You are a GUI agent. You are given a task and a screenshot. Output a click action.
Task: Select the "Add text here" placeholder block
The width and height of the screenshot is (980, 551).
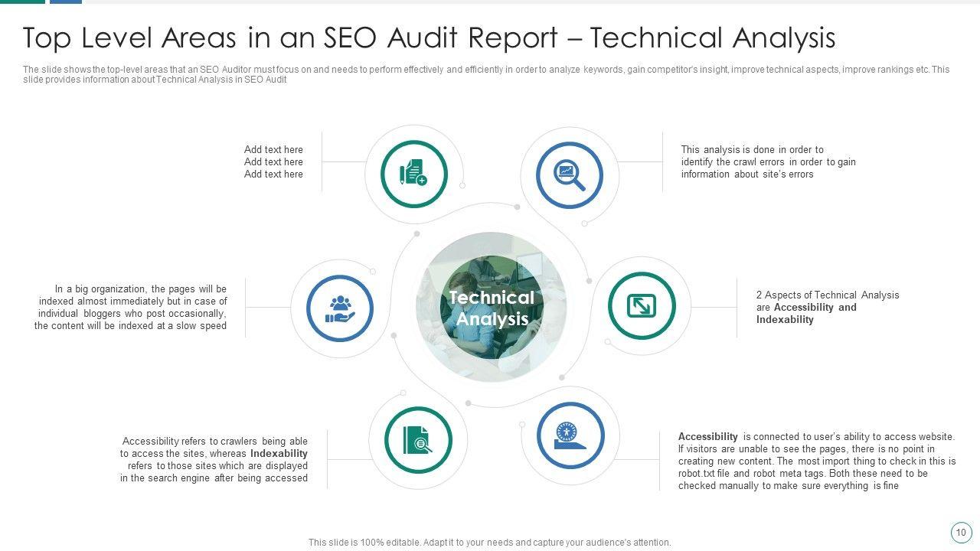273,161
